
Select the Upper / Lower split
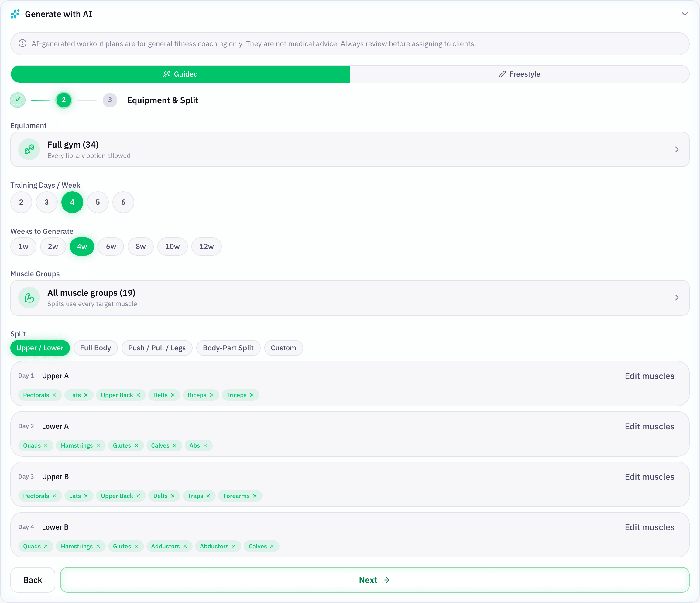(x=40, y=348)
